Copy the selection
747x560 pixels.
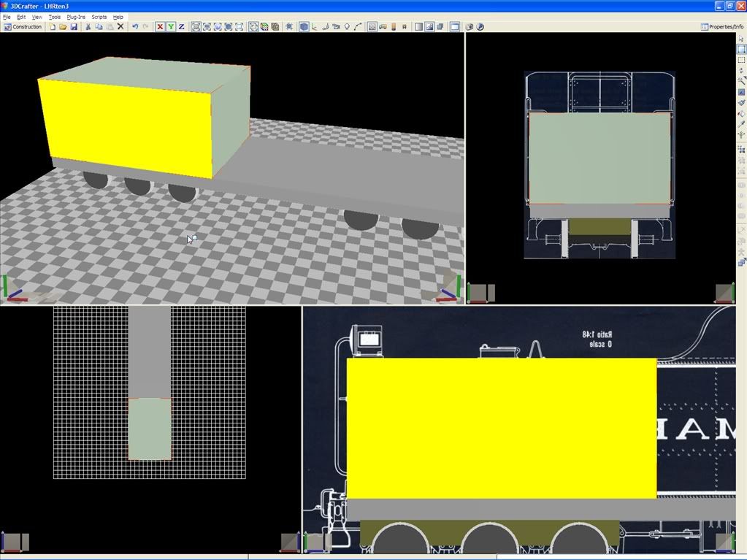(x=99, y=27)
